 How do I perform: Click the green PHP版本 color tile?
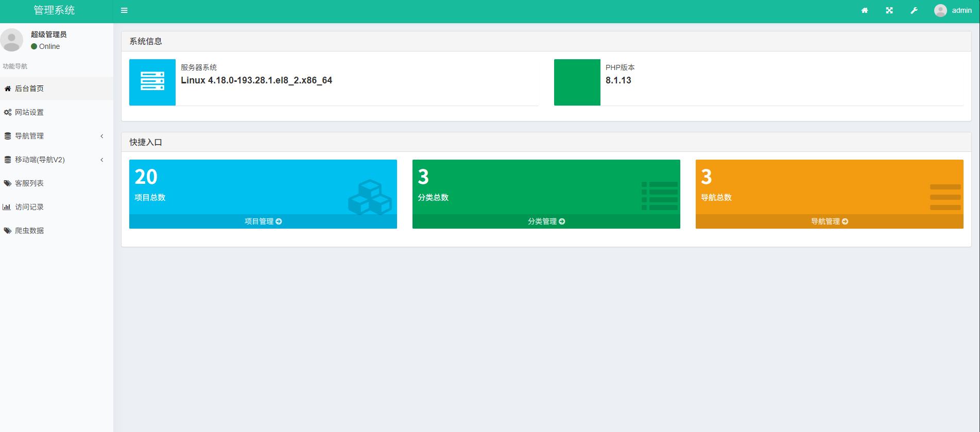tap(577, 82)
